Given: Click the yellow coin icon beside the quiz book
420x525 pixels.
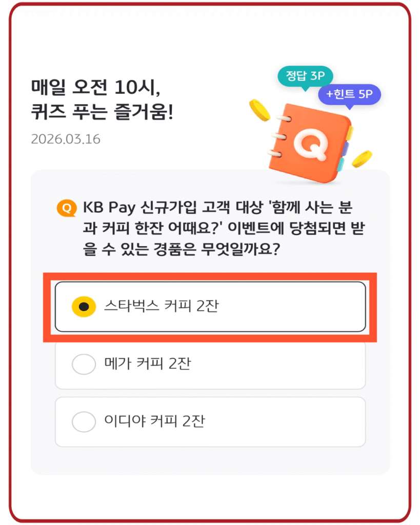Looking at the screenshot, I should click(x=259, y=111).
